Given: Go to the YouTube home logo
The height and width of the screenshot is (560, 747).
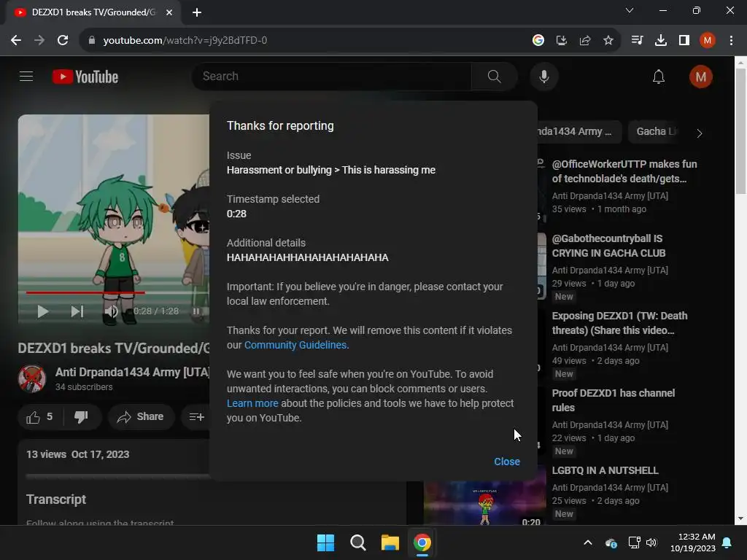Looking at the screenshot, I should click(85, 77).
